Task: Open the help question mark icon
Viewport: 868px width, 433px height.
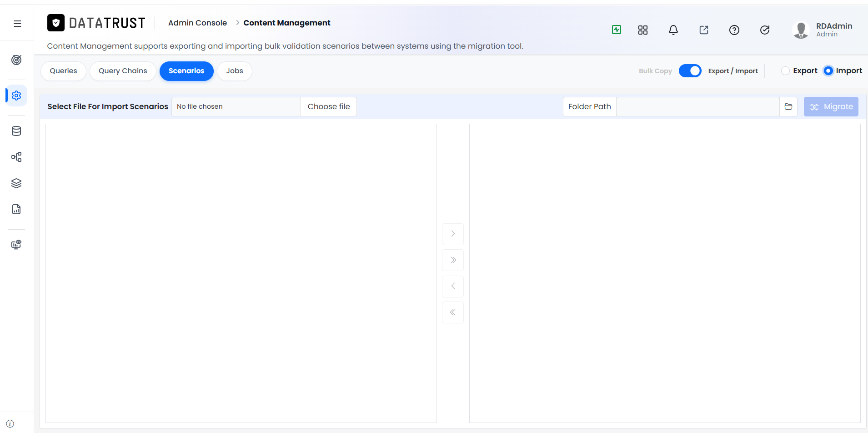Action: pyautogui.click(x=734, y=30)
